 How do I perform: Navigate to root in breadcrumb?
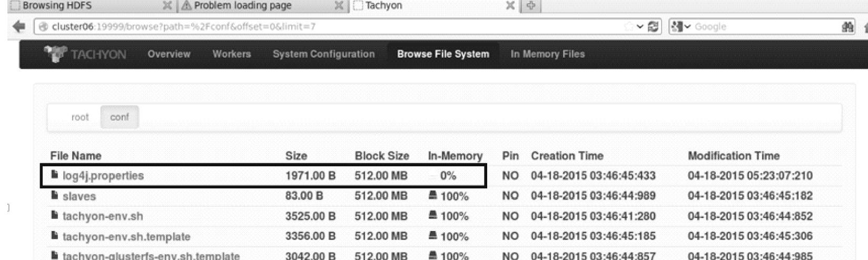(x=80, y=117)
